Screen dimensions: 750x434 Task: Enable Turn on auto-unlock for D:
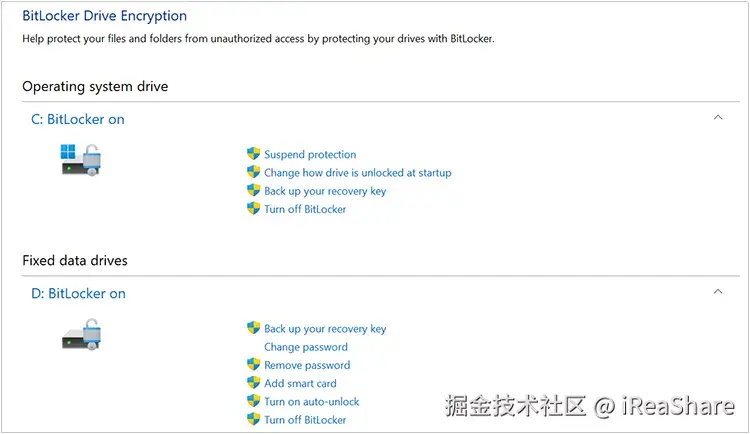(311, 401)
